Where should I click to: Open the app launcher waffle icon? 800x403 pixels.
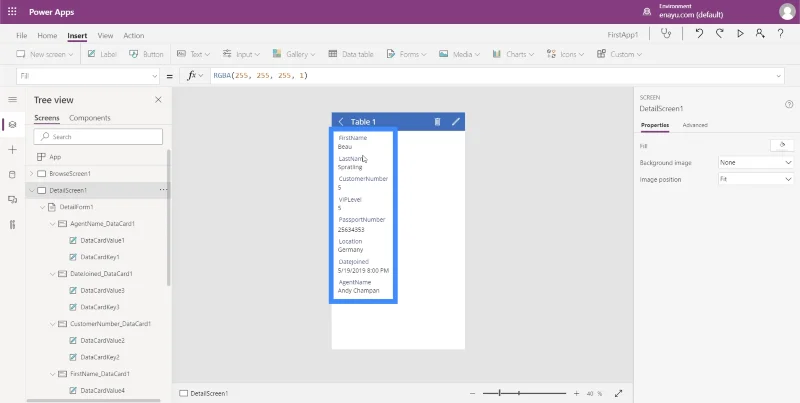[x=12, y=11]
